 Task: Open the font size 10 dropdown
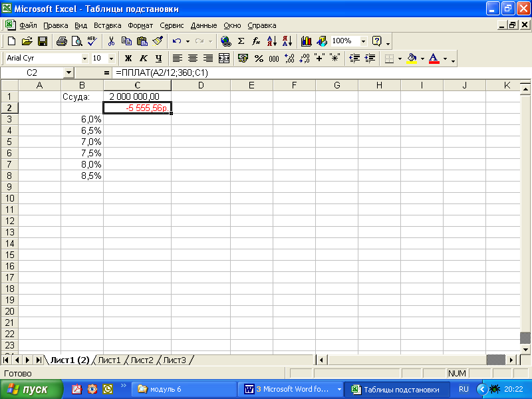pyautogui.click(x=111, y=59)
